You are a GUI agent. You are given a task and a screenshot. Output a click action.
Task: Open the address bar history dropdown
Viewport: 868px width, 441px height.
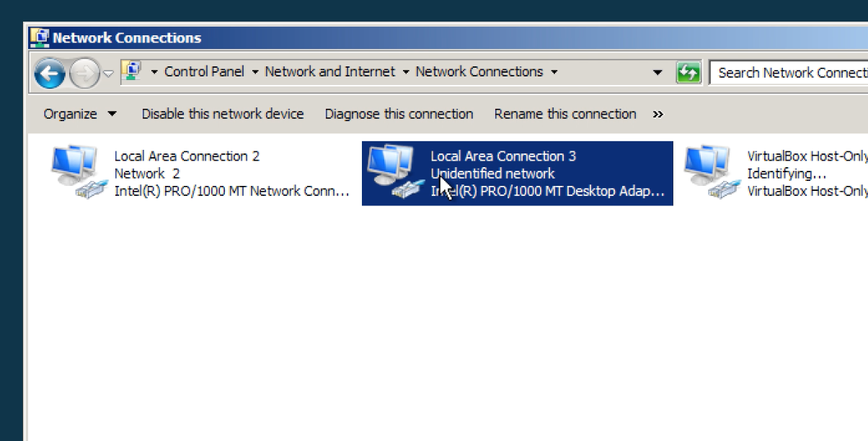coord(657,73)
